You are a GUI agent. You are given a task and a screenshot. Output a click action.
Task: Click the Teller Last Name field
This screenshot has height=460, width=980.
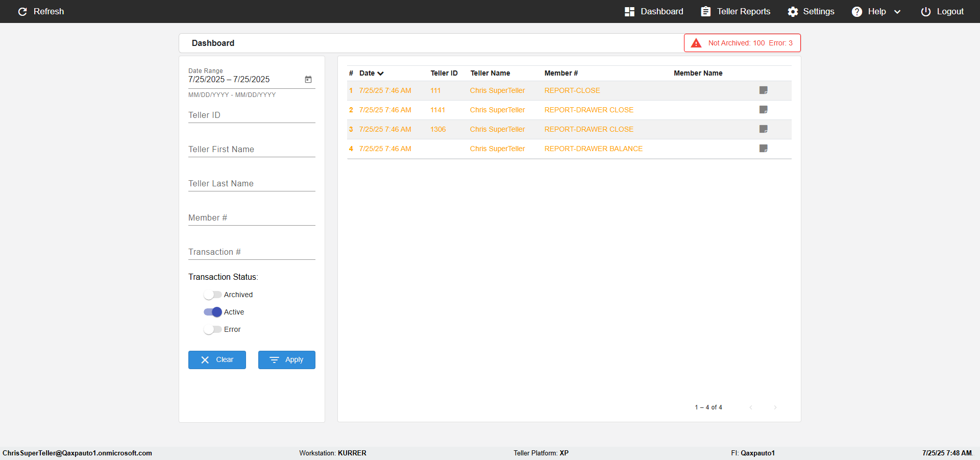tap(252, 183)
